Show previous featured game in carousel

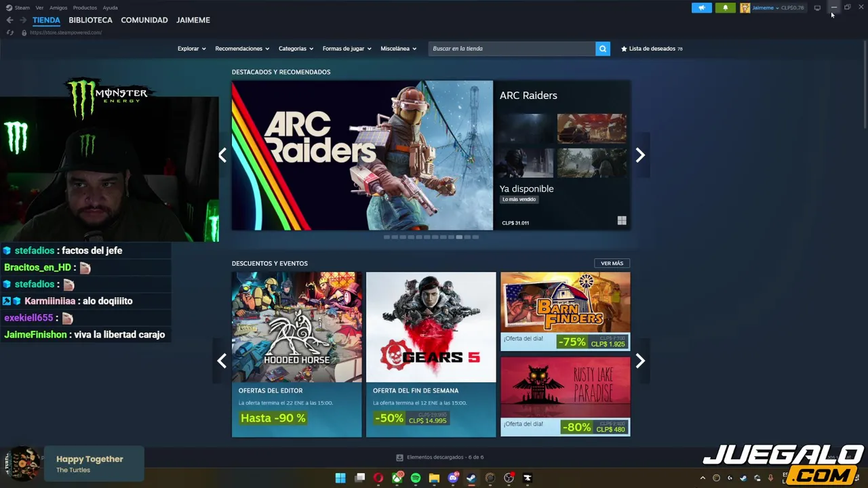222,155
